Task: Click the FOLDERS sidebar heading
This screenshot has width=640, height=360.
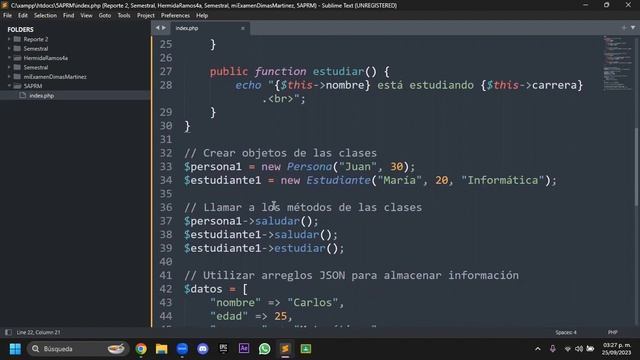Action: point(20,29)
